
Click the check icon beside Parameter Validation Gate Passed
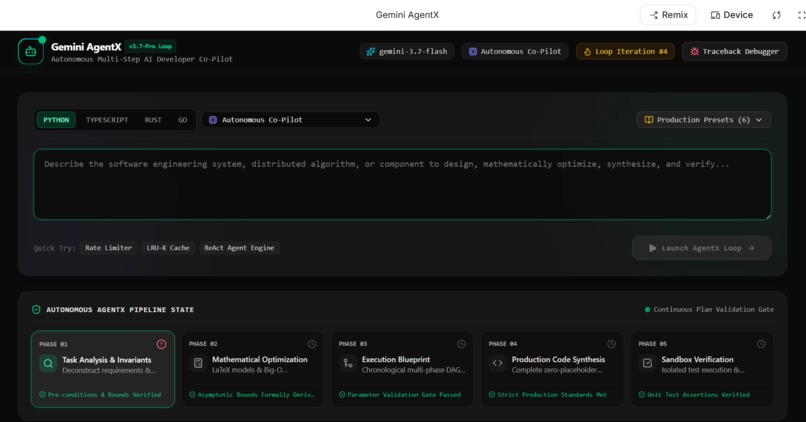tap(342, 395)
